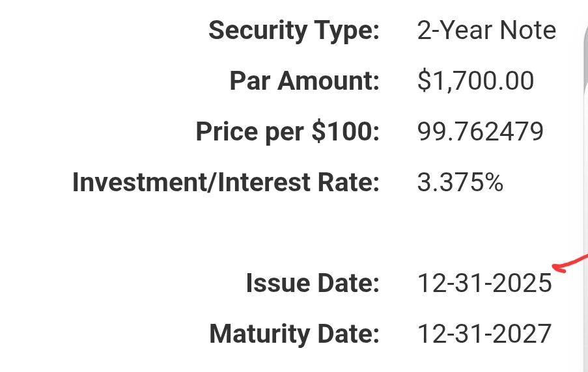The width and height of the screenshot is (588, 372).
Task: Click the 'Price per $100:' label
Action: pyautogui.click(x=287, y=132)
